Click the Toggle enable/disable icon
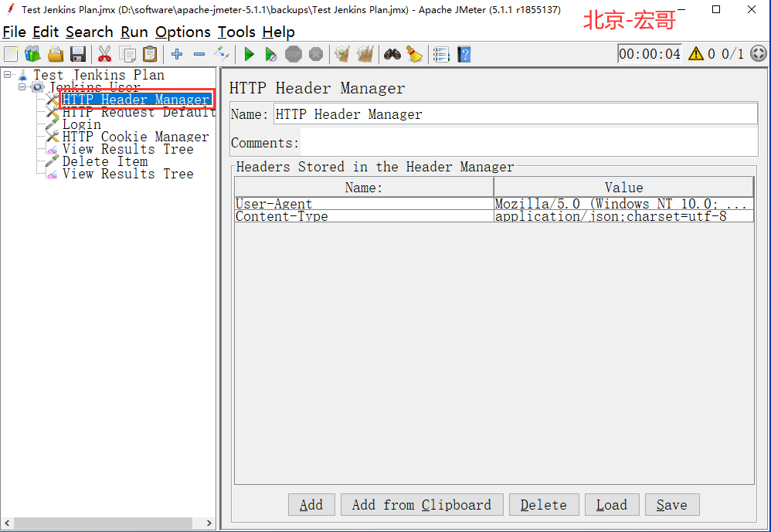This screenshot has width=771, height=532. click(221, 54)
